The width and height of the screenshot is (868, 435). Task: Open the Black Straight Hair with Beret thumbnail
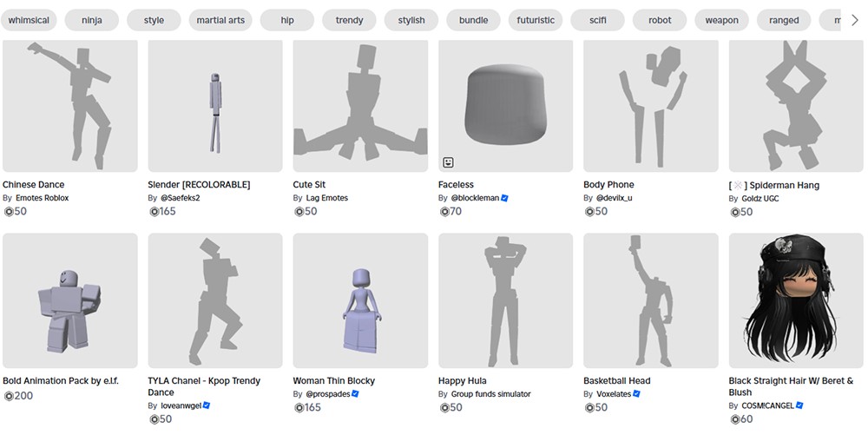[x=796, y=300]
